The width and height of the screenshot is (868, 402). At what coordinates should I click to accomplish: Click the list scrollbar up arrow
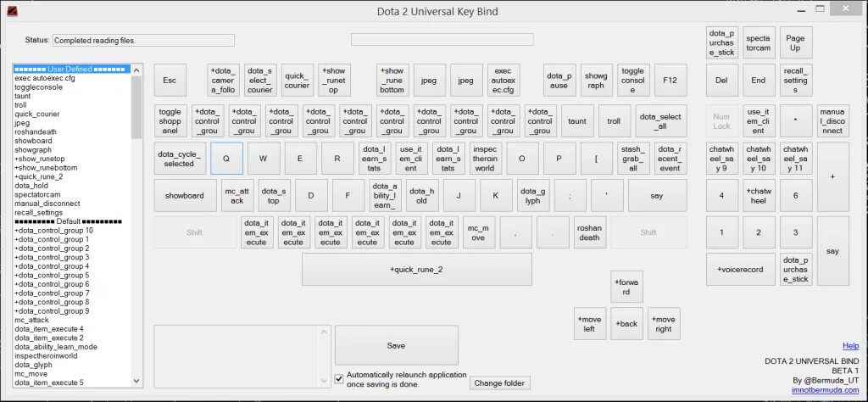pos(136,70)
